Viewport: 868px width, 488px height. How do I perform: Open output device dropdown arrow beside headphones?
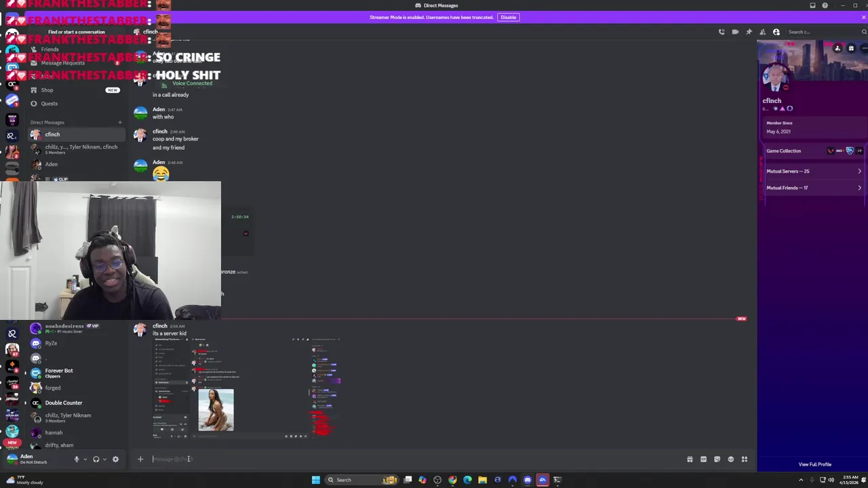tap(104, 460)
